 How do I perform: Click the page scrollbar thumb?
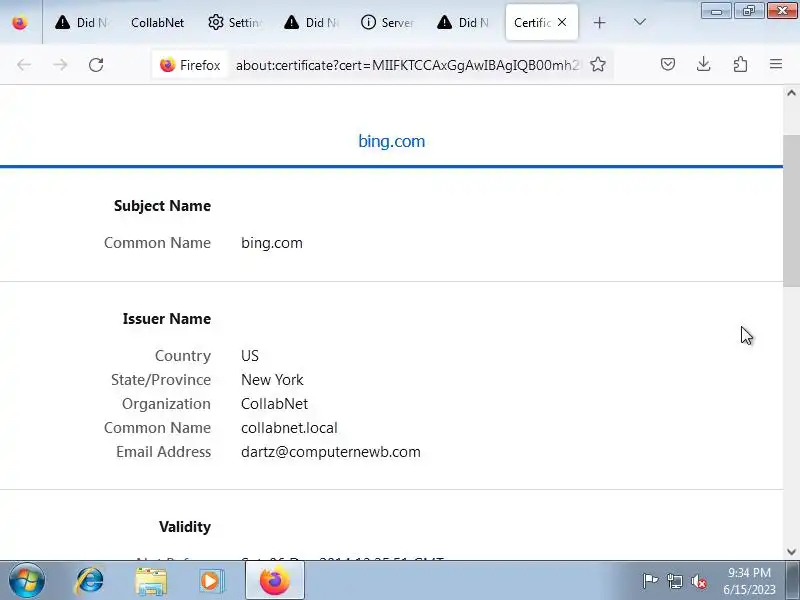[791, 210]
